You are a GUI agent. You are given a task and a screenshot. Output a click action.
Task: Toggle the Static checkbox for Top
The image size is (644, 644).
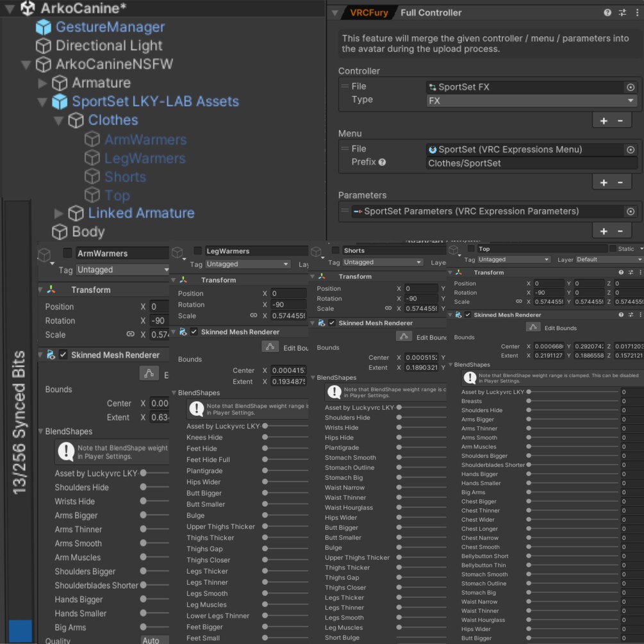[613, 249]
